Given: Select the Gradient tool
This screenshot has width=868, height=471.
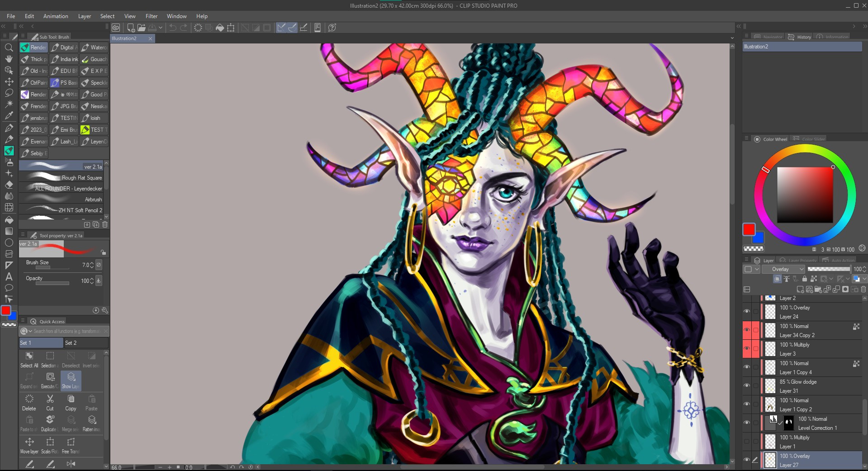Looking at the screenshot, I should (9, 231).
